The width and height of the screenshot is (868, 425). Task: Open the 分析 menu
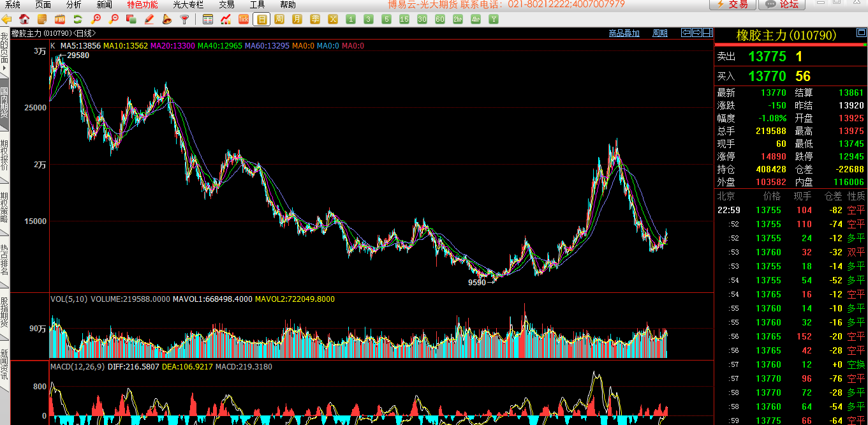(73, 4)
